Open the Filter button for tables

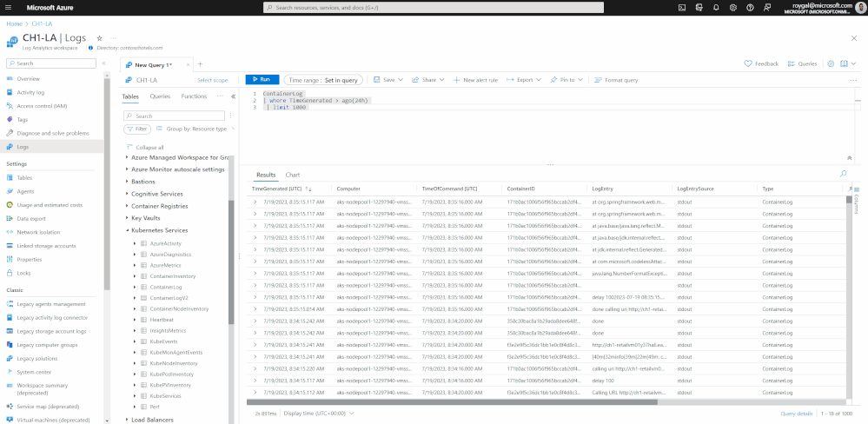137,129
